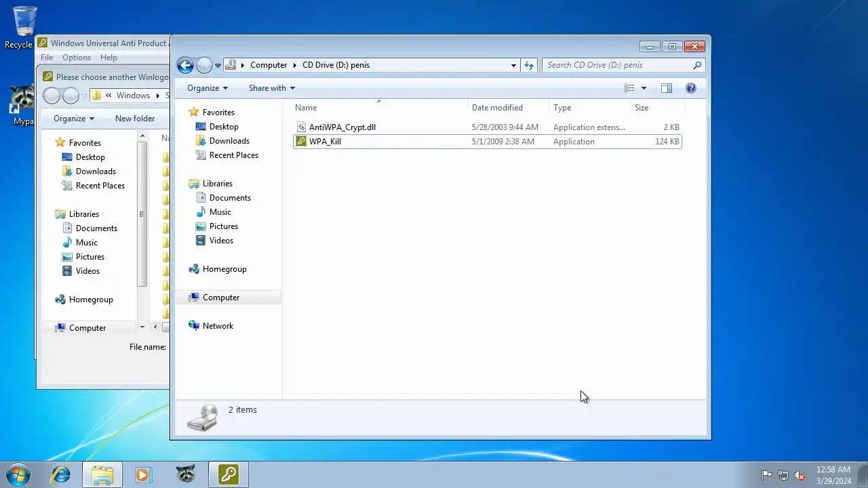Image resolution: width=868 pixels, height=488 pixels.
Task: Sort by the Size column header
Action: (x=657, y=108)
